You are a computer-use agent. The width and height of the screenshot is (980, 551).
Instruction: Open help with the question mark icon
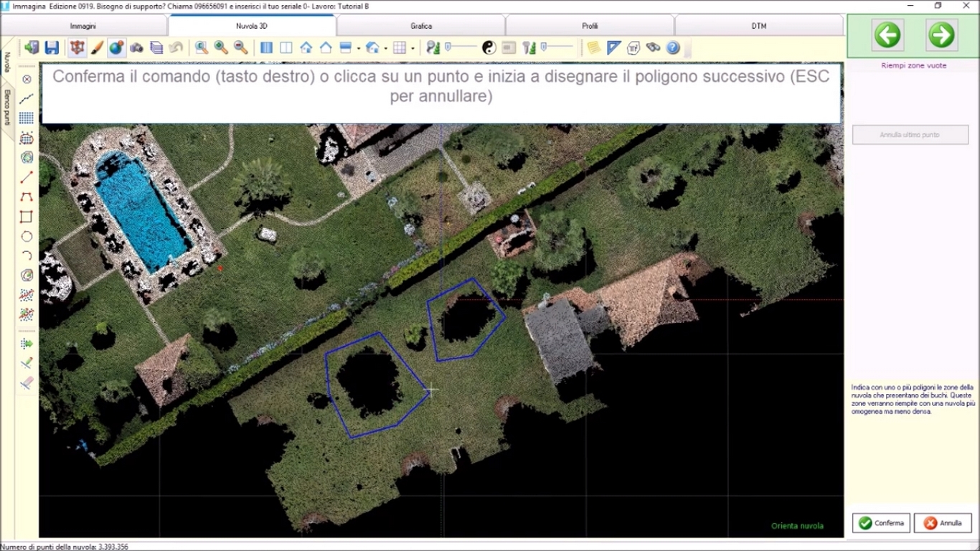coord(673,48)
